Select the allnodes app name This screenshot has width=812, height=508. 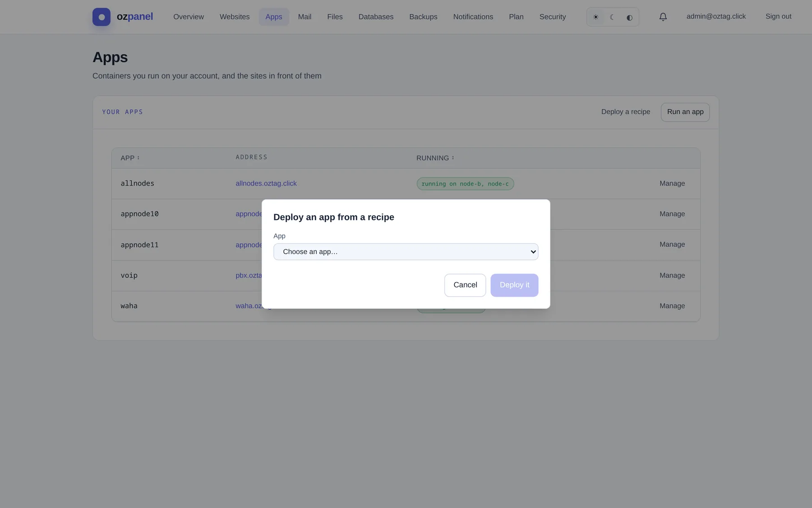pyautogui.click(x=137, y=183)
